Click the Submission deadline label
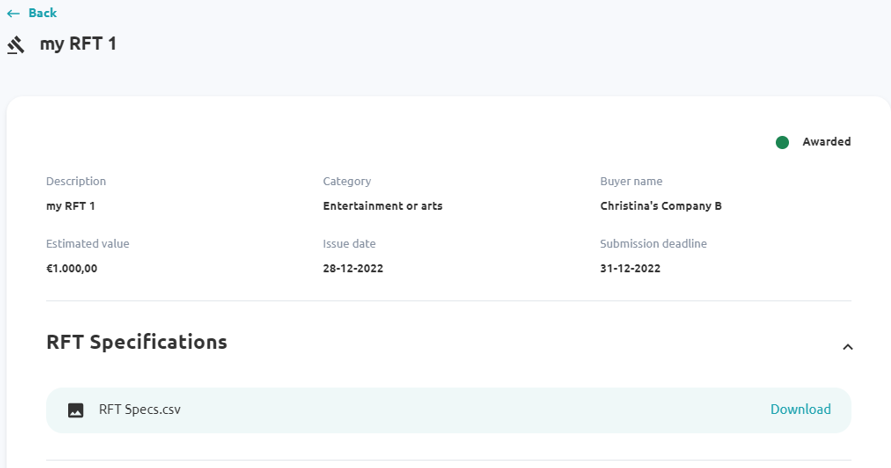The image size is (891, 468). click(653, 244)
